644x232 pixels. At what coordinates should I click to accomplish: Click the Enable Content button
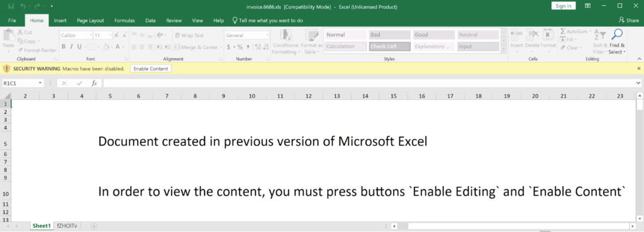pyautogui.click(x=151, y=69)
